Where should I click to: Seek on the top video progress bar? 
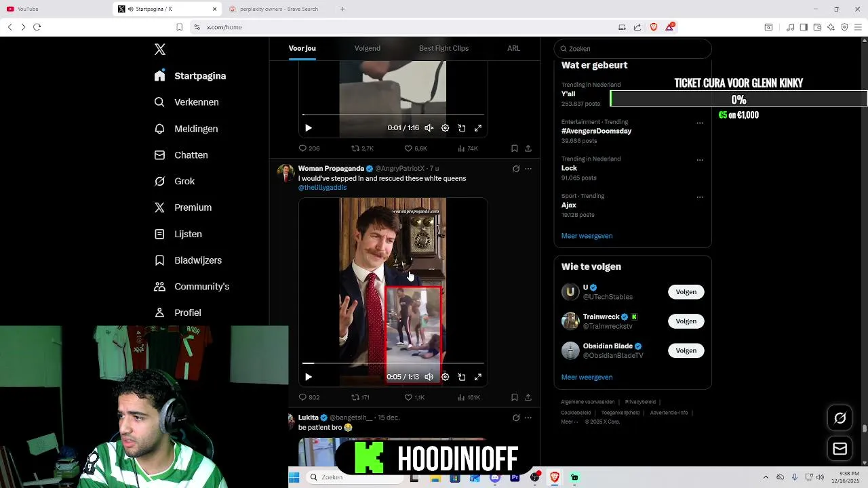pos(393,115)
